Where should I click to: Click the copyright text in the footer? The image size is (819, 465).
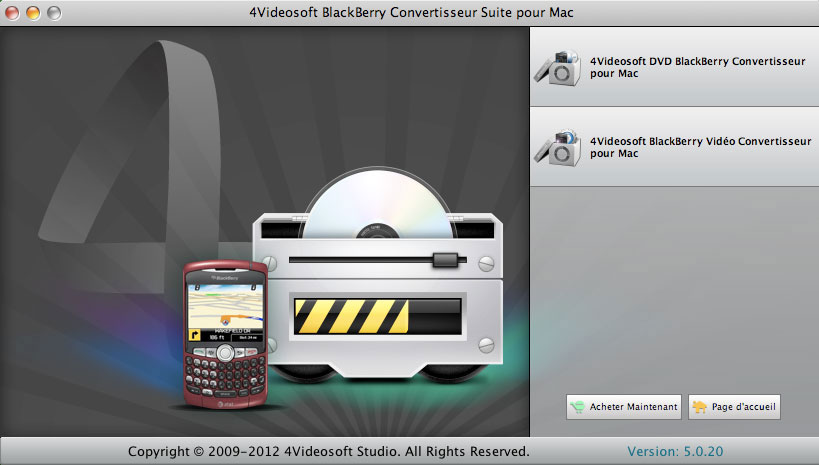tap(328, 452)
